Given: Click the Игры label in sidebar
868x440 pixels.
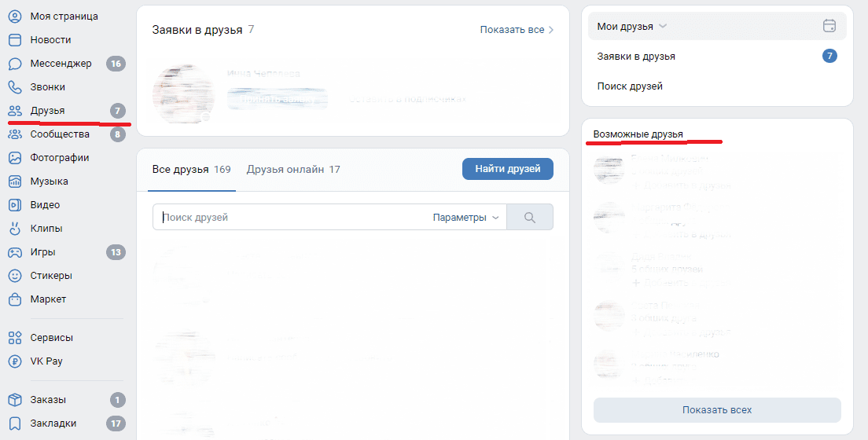Looking at the screenshot, I should (42, 252).
